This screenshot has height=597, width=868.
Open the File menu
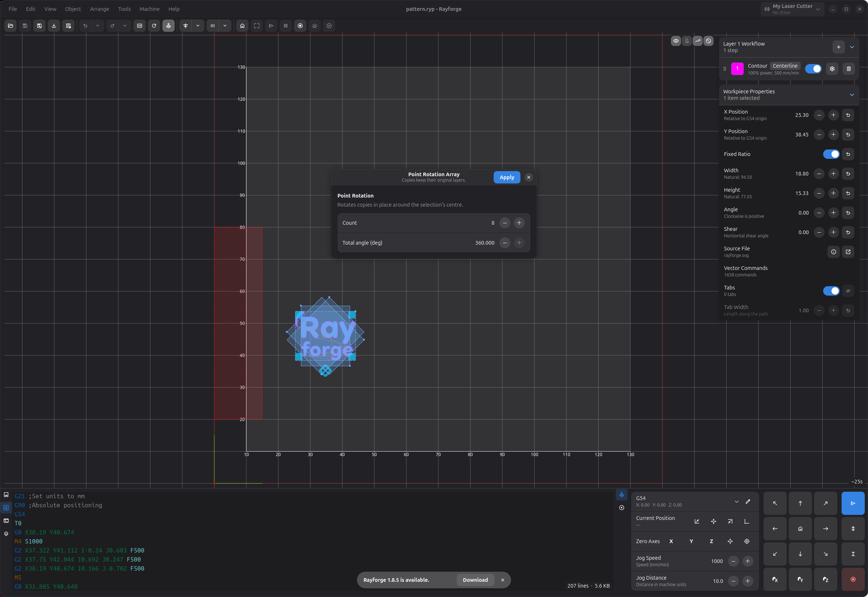tap(13, 9)
